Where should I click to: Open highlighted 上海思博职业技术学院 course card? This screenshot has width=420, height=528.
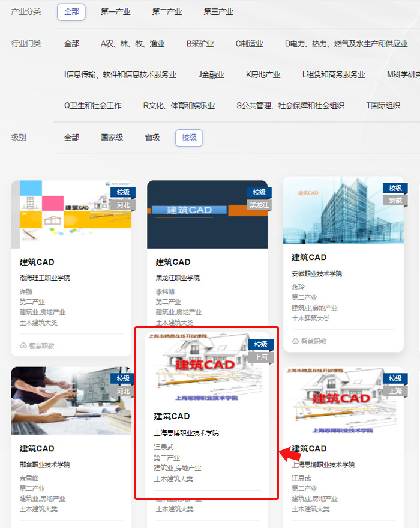(206, 414)
